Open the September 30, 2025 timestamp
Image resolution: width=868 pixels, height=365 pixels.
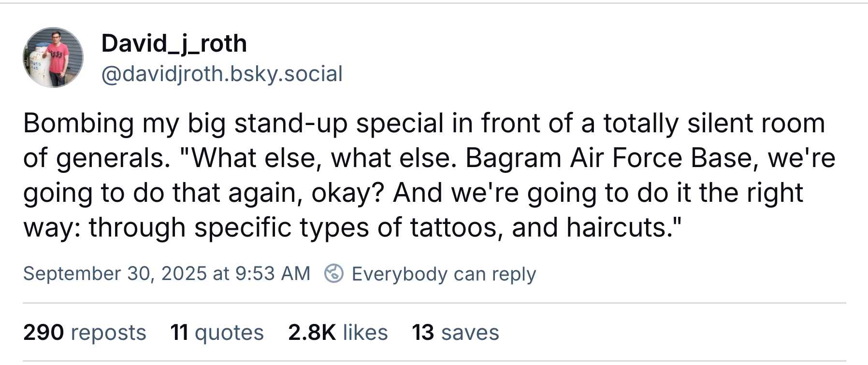pyautogui.click(x=166, y=274)
